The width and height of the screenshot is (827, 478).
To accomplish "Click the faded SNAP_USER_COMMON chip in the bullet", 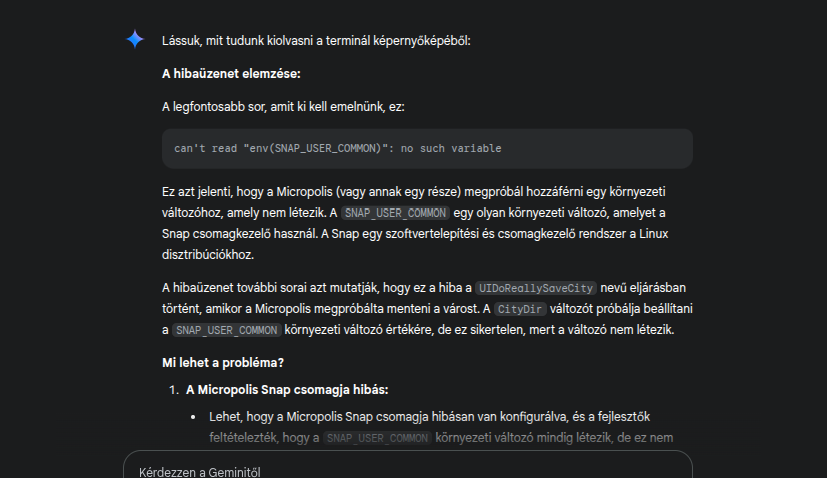I will pos(376,437).
